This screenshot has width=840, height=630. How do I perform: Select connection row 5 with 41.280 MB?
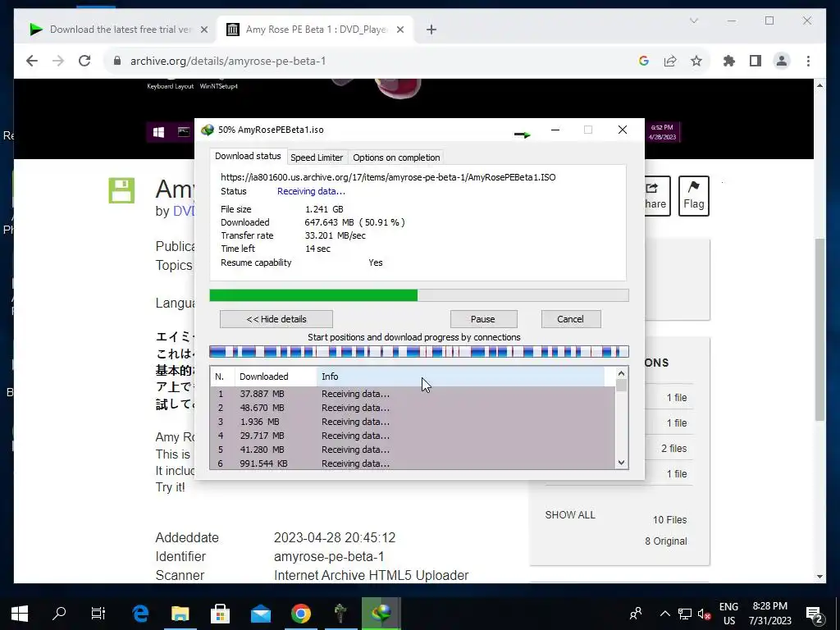coord(413,450)
